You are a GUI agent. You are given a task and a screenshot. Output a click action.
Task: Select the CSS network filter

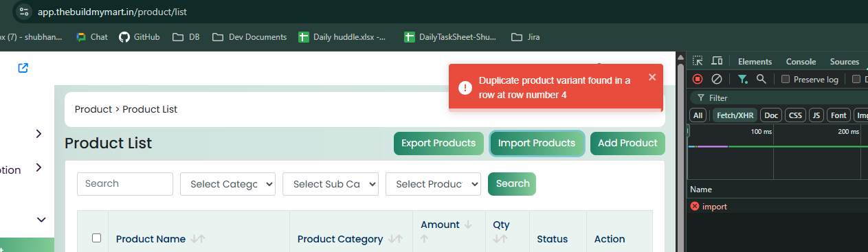pyautogui.click(x=795, y=115)
